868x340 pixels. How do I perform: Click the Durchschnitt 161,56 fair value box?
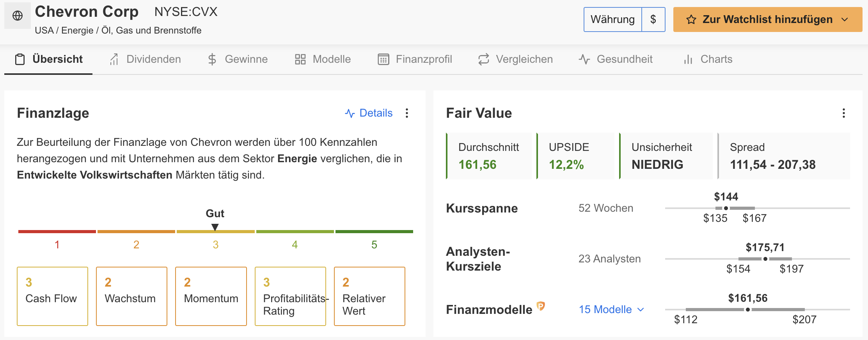coord(489,156)
